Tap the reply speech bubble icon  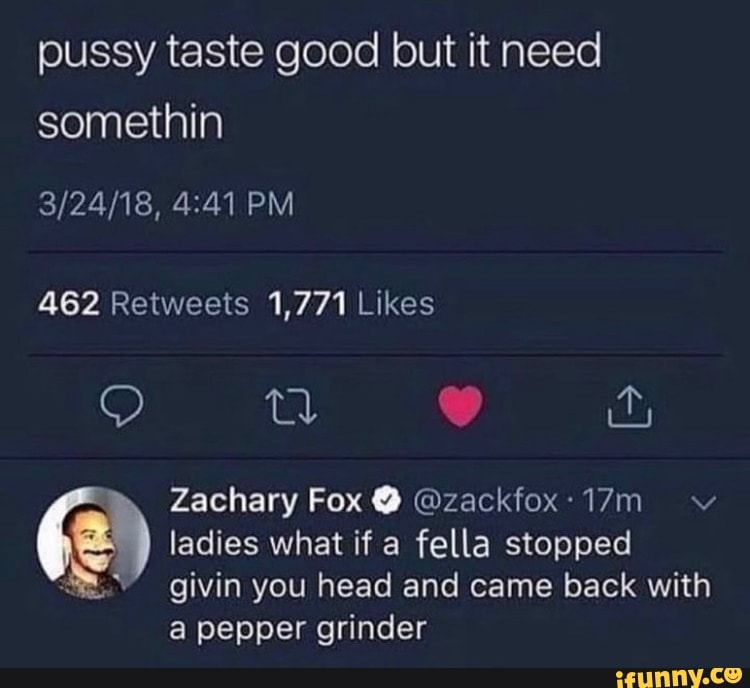coord(121,406)
